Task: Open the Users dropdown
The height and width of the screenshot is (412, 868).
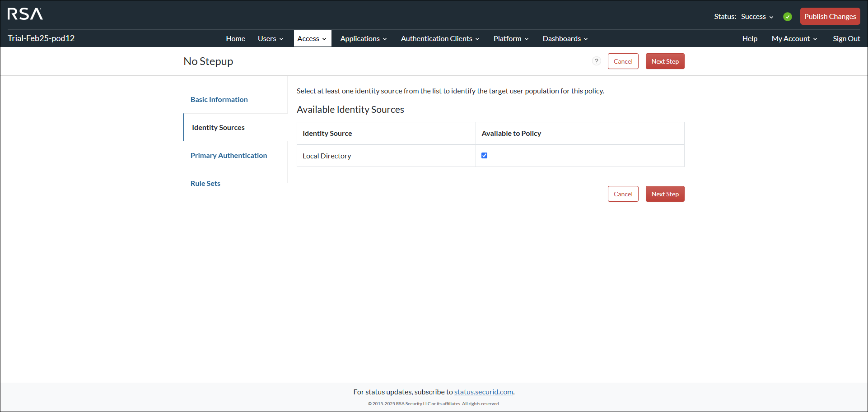Action: click(270, 38)
